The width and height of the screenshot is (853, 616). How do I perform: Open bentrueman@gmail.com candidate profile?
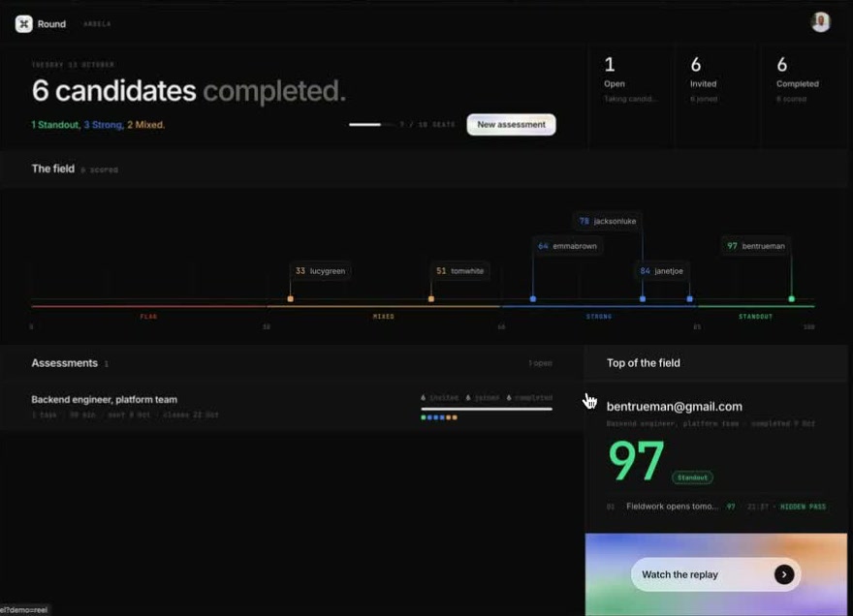pyautogui.click(x=674, y=407)
